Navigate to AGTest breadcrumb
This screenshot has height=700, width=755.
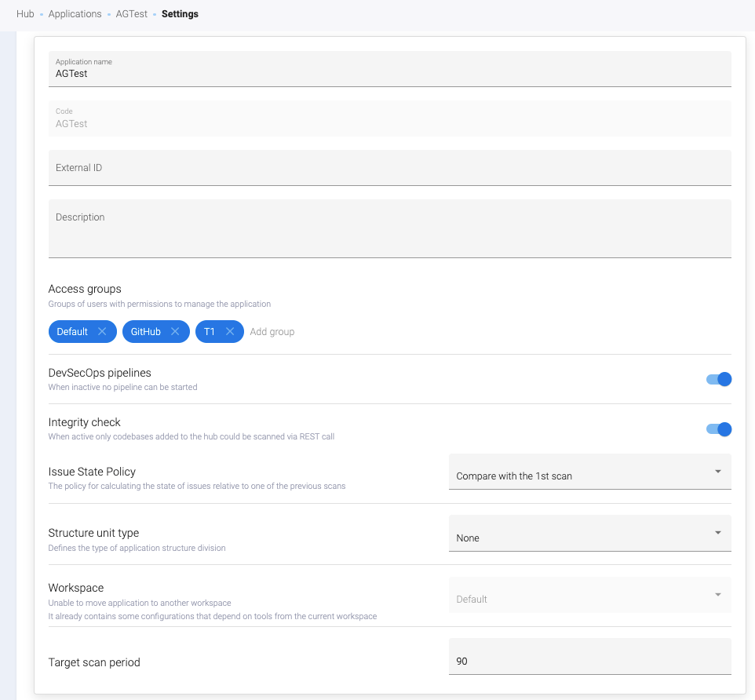coord(131,14)
